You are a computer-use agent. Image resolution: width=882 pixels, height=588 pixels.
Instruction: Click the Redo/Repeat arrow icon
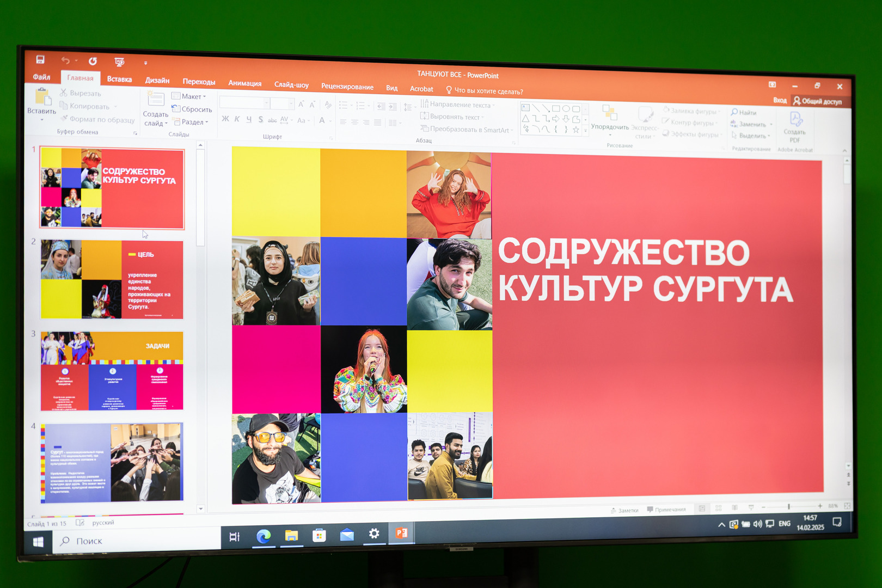[93, 61]
